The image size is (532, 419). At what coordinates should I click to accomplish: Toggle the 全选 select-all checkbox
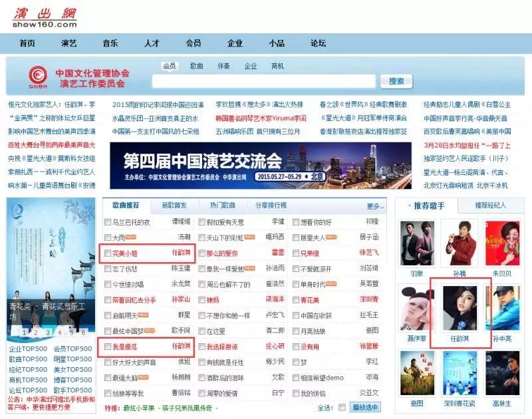[x=342, y=408]
